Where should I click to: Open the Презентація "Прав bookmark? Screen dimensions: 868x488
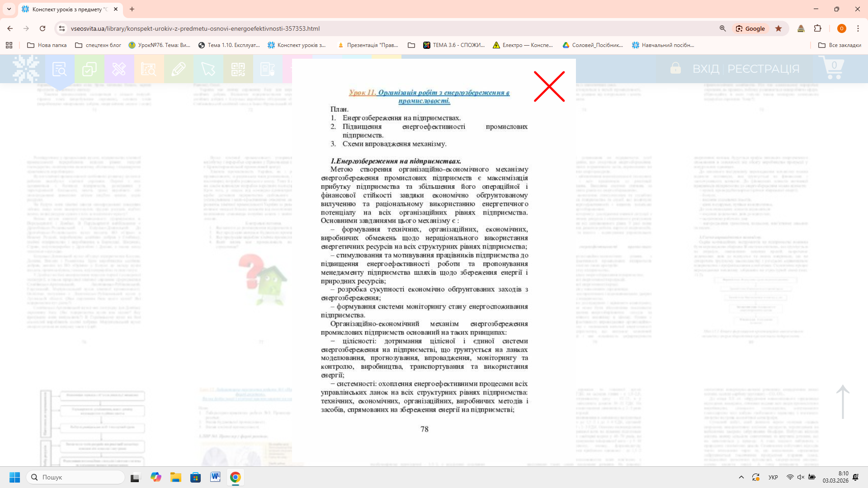368,45
